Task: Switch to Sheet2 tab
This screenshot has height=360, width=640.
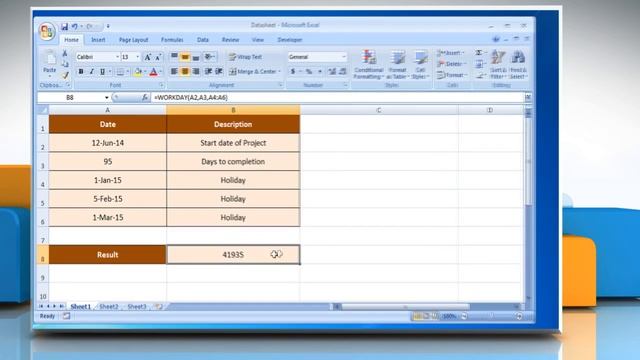Action: 109,306
